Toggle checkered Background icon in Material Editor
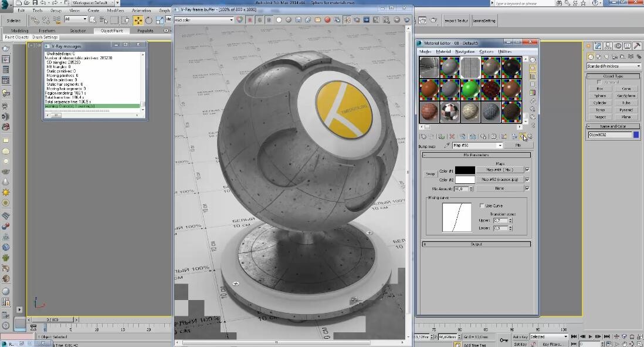Viewport: 644px width, 347px height. (533, 76)
